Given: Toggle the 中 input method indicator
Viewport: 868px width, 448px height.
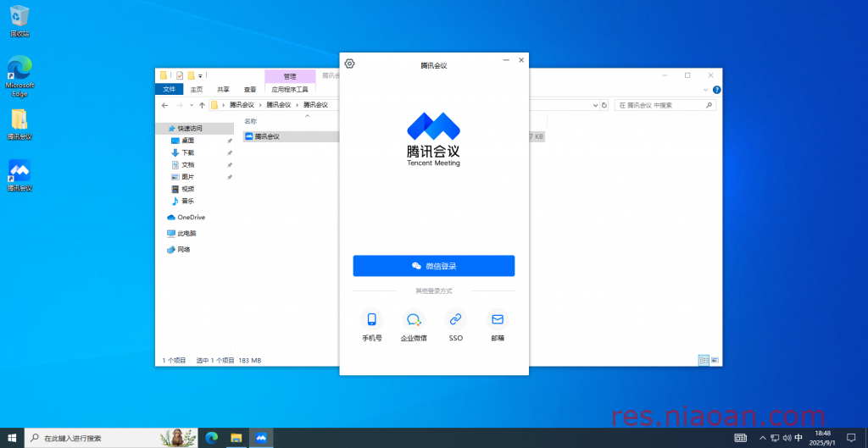Looking at the screenshot, I should [x=798, y=438].
